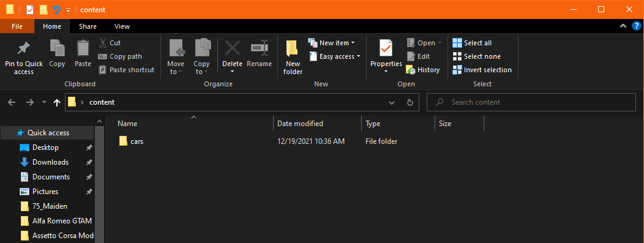Click Paste shortcut command
Screen dimensions: 644x243
pos(127,70)
